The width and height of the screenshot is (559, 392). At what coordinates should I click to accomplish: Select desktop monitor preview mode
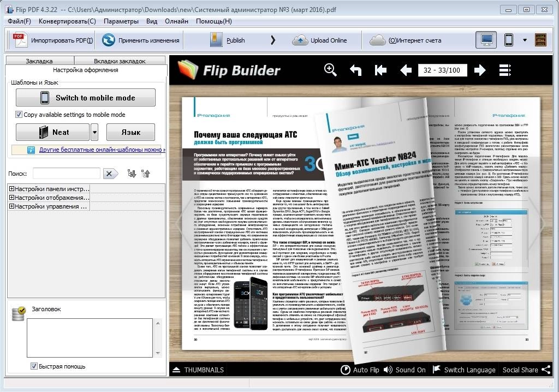[486, 40]
